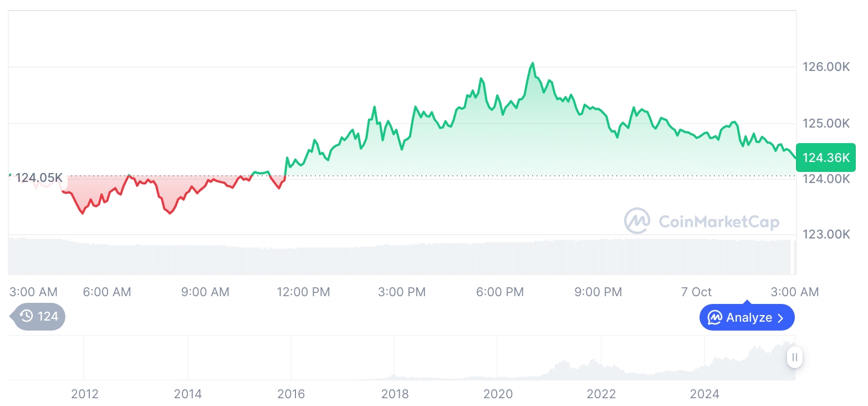Click the clock history icon beside 124
The height and width of the screenshot is (406, 868).
pos(26,317)
